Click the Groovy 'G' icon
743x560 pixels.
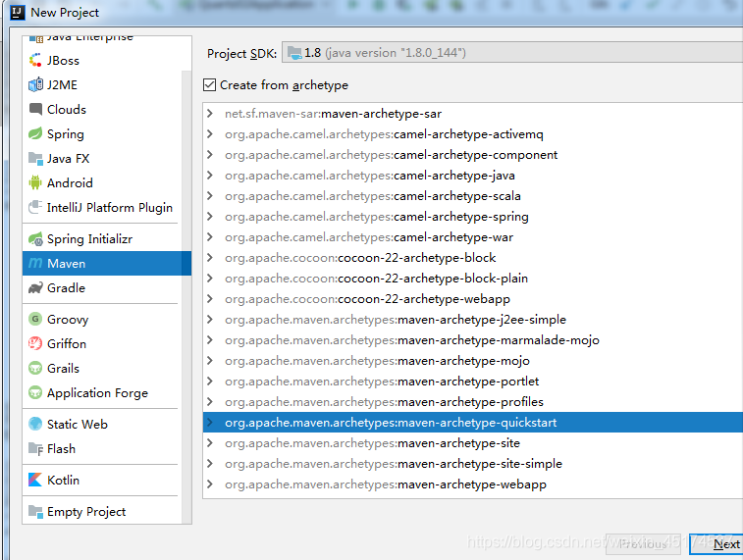[35, 319]
